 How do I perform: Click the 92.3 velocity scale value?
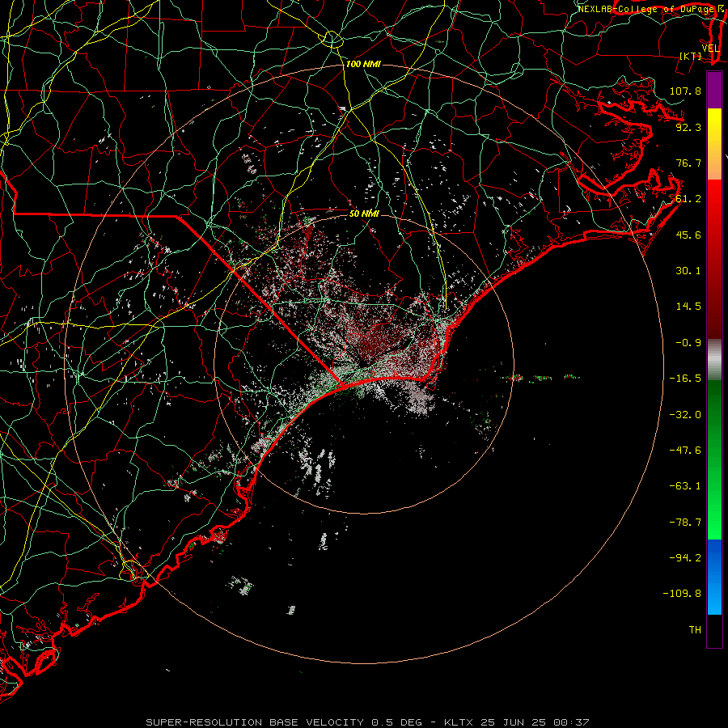(x=688, y=127)
